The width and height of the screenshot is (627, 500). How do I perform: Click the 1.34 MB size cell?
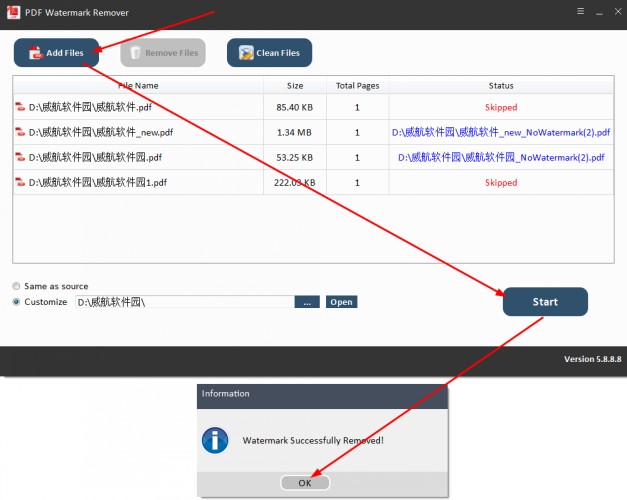294,132
